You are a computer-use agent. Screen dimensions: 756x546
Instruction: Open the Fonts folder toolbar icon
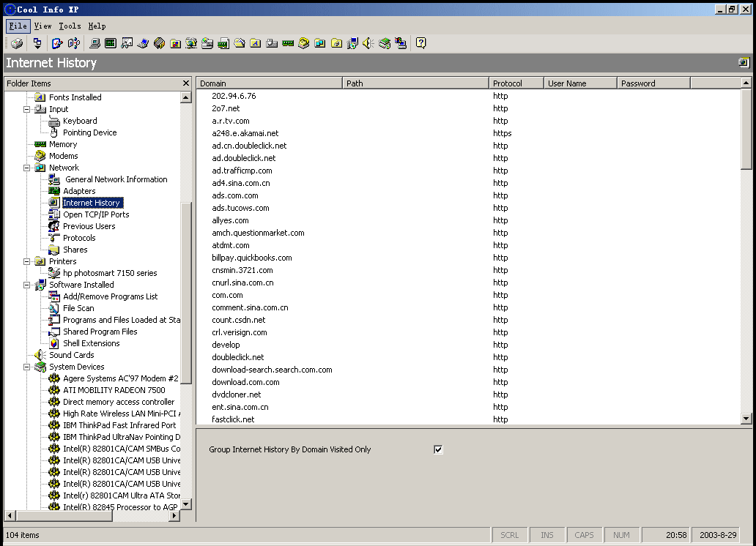(256, 43)
